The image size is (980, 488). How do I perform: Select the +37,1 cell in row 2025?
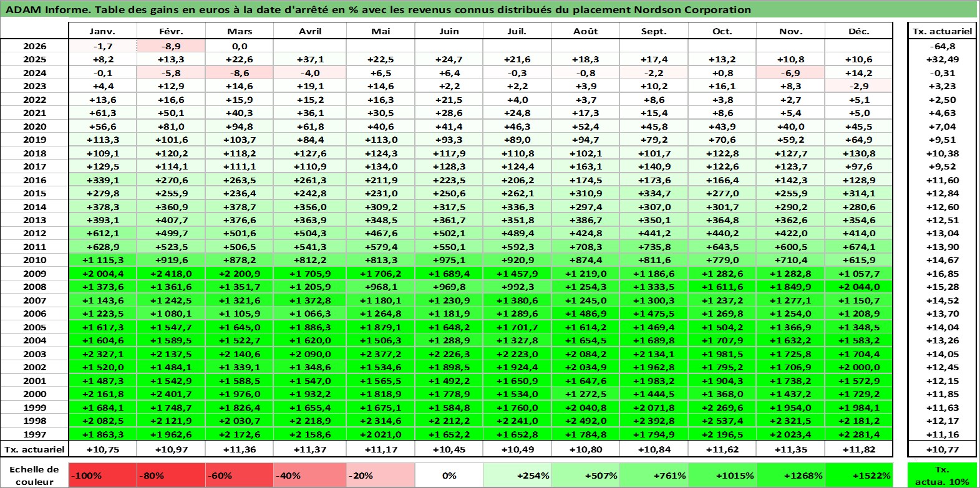(x=310, y=59)
